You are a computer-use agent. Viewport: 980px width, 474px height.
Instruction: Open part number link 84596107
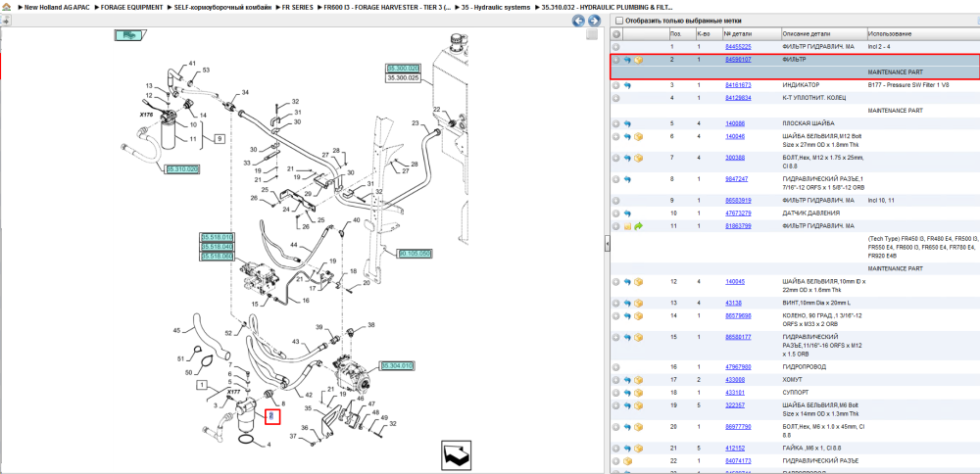[x=738, y=60]
